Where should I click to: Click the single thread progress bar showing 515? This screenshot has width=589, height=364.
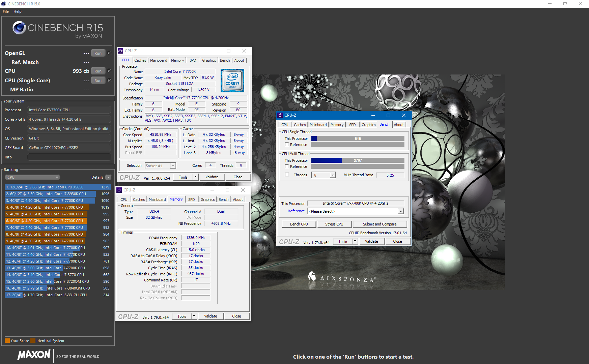tap(358, 139)
